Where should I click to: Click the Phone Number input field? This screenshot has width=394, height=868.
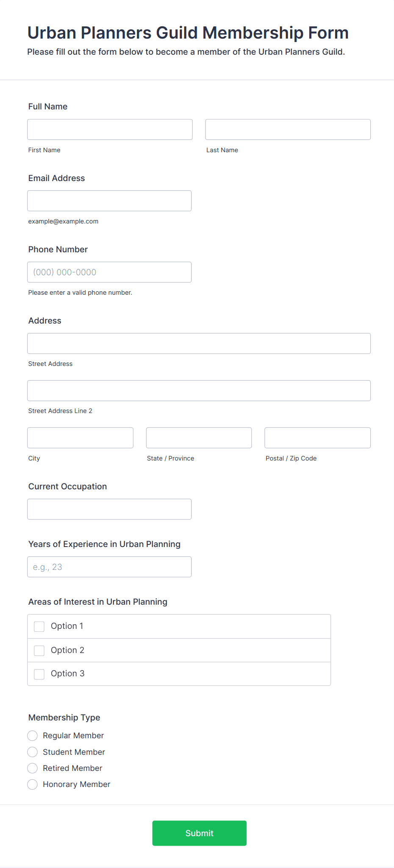[x=109, y=272]
